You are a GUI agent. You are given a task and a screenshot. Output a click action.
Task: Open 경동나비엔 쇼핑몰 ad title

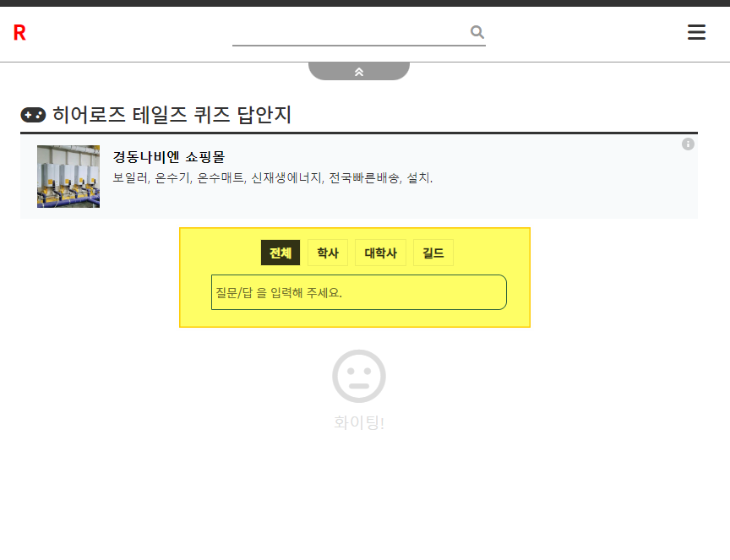coord(168,157)
